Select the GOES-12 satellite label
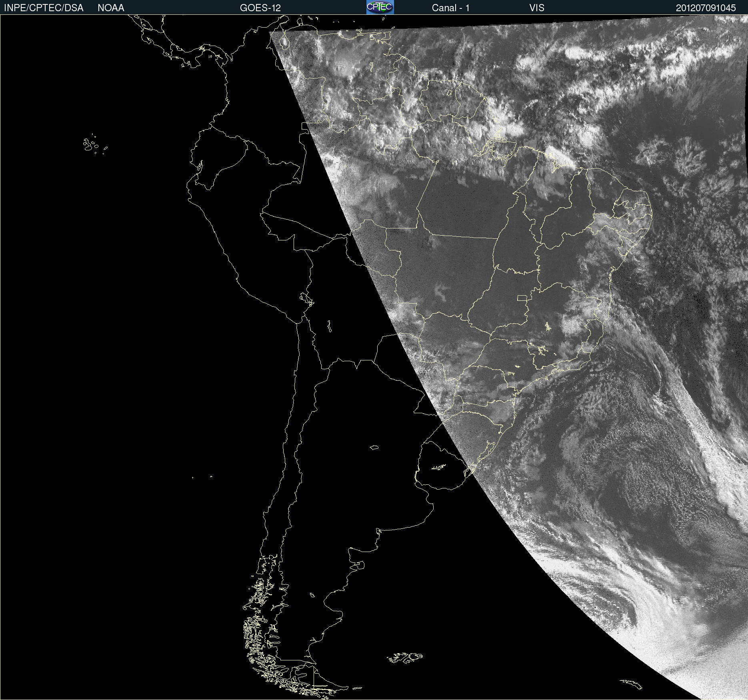Viewport: 748px width, 700px height. pyautogui.click(x=260, y=8)
